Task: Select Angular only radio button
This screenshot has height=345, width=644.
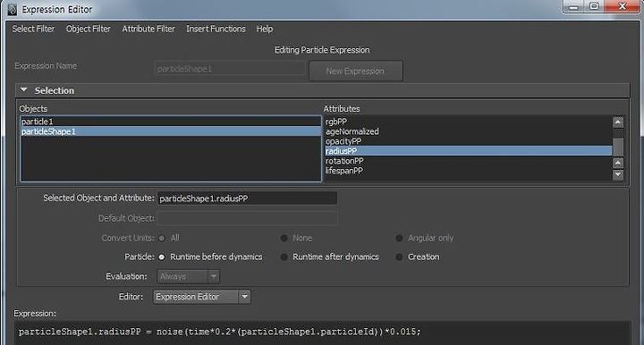Action: tap(399, 238)
